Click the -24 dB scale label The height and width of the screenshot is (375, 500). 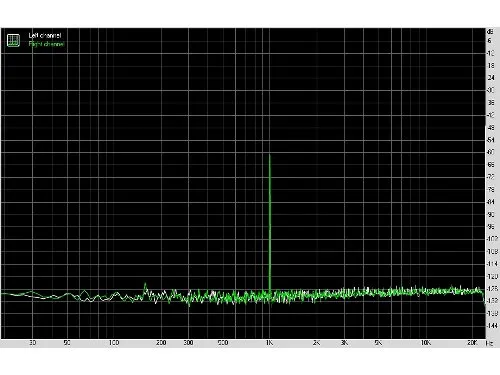click(x=491, y=78)
